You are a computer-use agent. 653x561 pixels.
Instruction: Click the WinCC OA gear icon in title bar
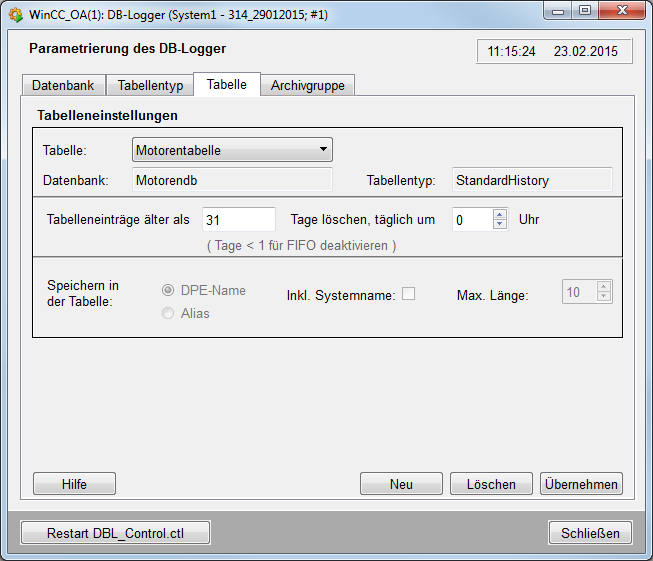tap(16, 15)
